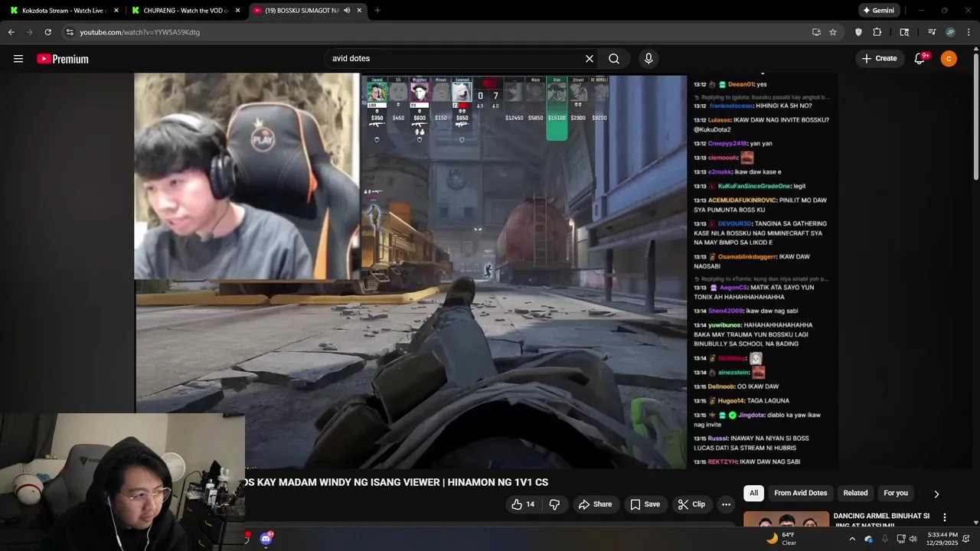Like the video with thumbs up
The width and height of the screenshot is (980, 551).
pyautogui.click(x=523, y=504)
